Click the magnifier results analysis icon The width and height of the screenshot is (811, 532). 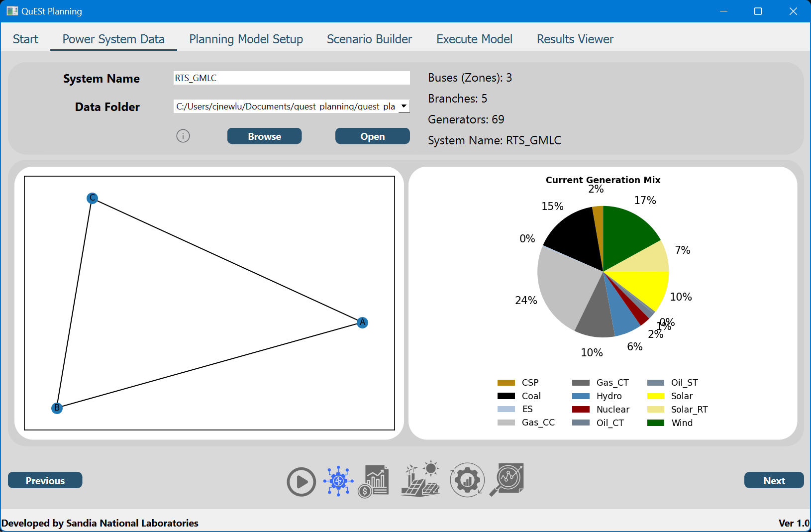507,480
